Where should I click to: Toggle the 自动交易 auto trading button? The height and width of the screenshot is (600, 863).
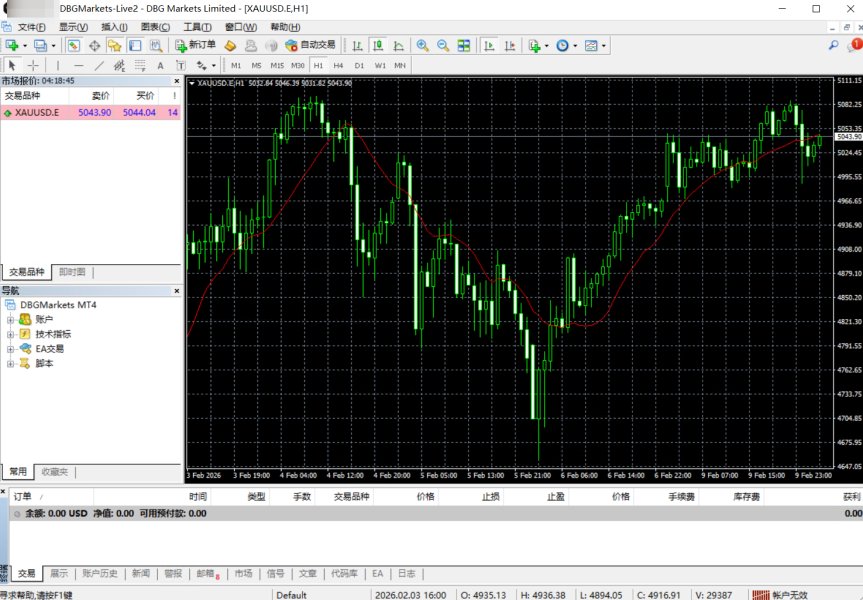pyautogui.click(x=310, y=46)
